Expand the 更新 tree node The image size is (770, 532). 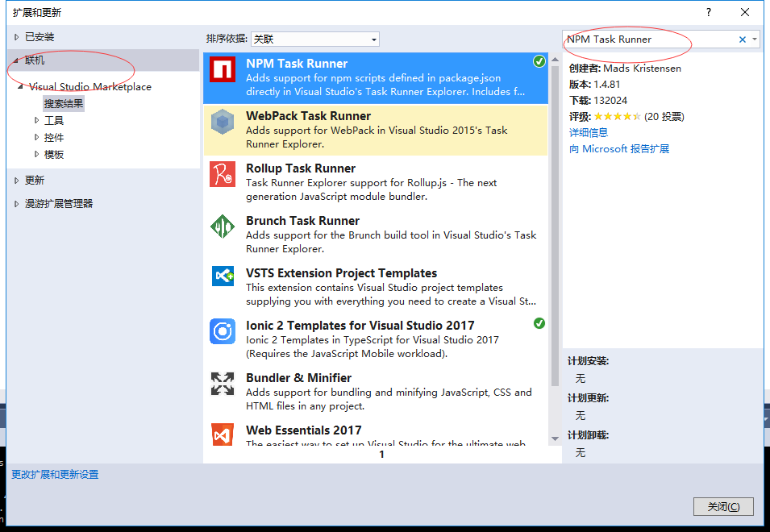pos(16,180)
